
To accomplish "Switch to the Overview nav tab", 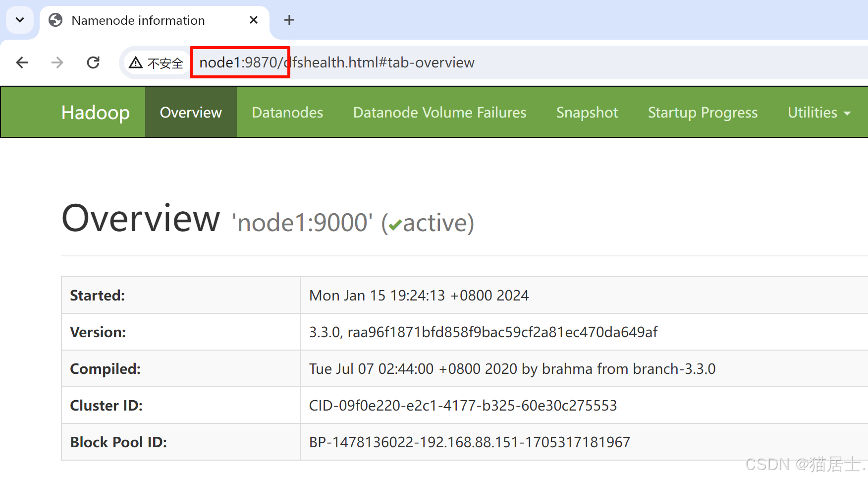I will coord(191,113).
